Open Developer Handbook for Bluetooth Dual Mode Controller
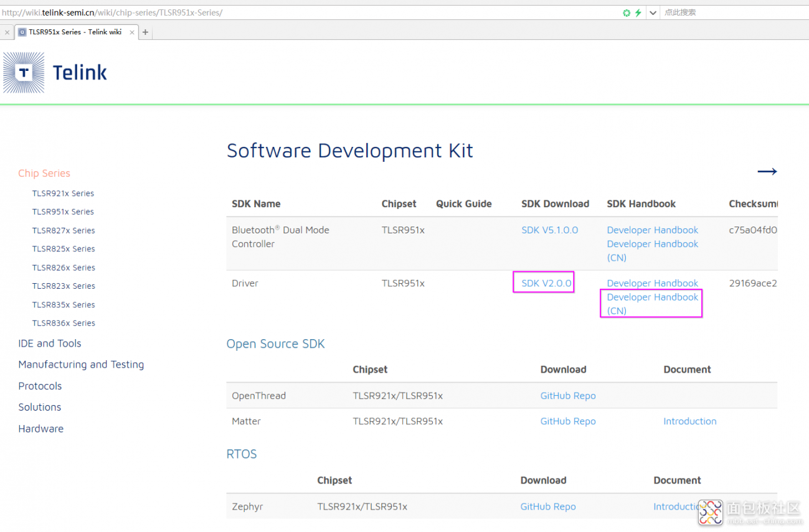The image size is (809, 532). [653, 230]
